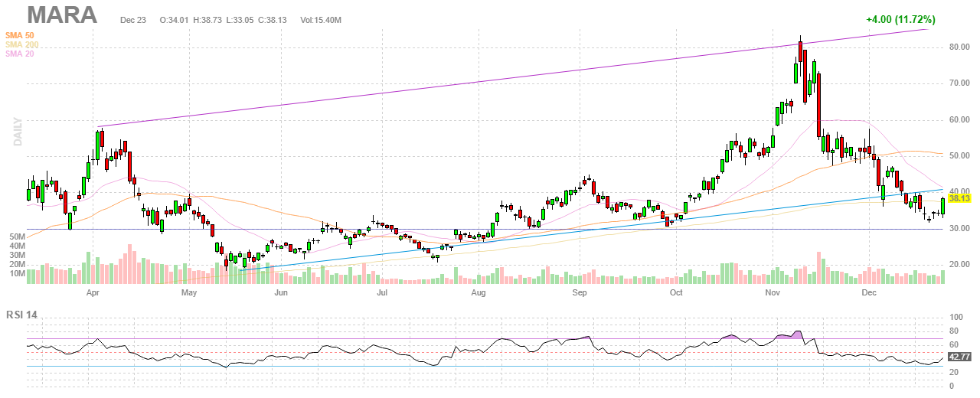Toggle the SMA 200 legend label

click(21, 44)
